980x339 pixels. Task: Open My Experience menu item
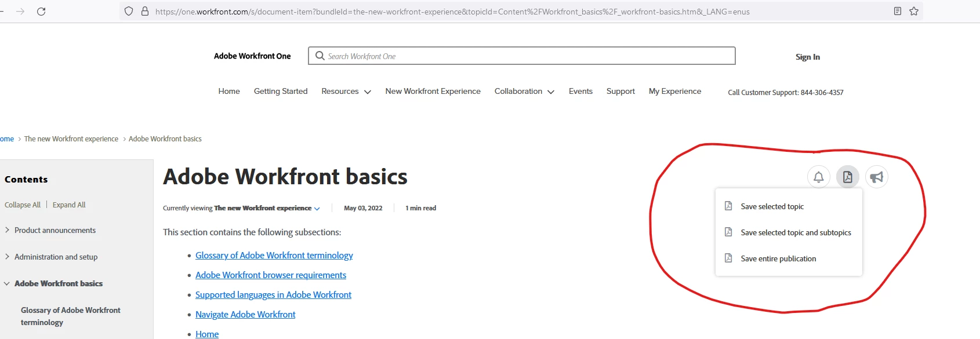point(675,92)
